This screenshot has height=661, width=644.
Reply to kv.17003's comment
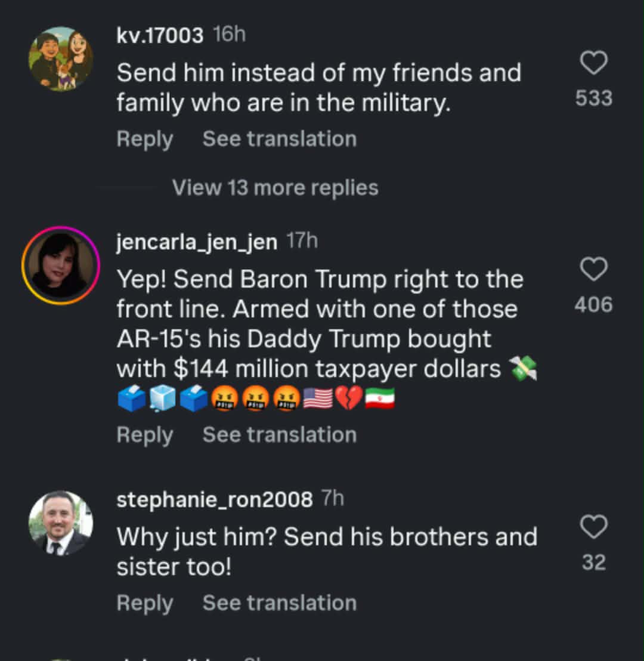coord(144,139)
